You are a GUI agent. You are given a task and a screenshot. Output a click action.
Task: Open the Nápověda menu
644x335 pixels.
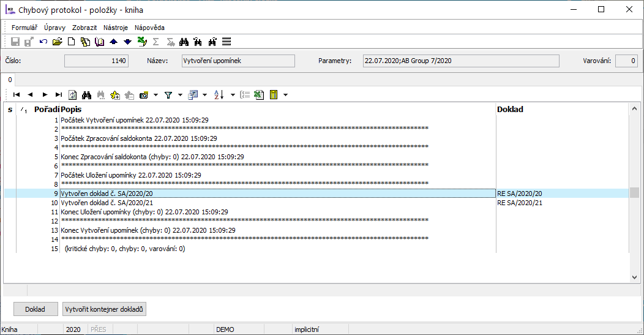(x=149, y=28)
